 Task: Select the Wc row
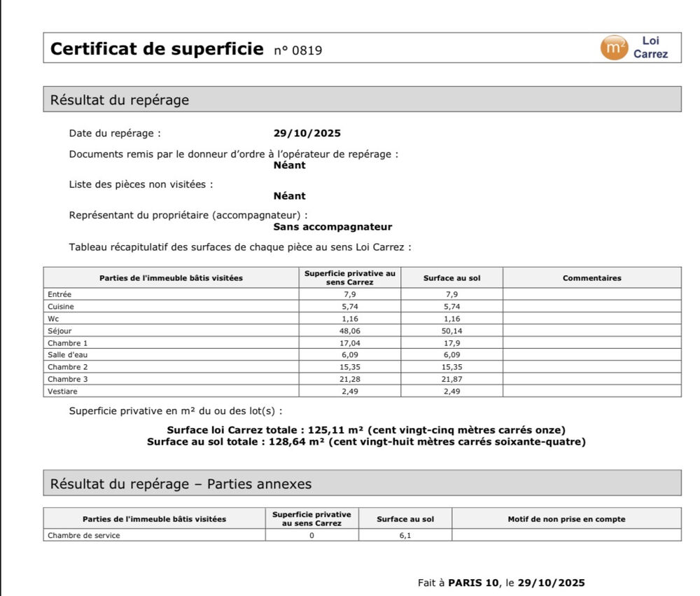[x=168, y=318]
